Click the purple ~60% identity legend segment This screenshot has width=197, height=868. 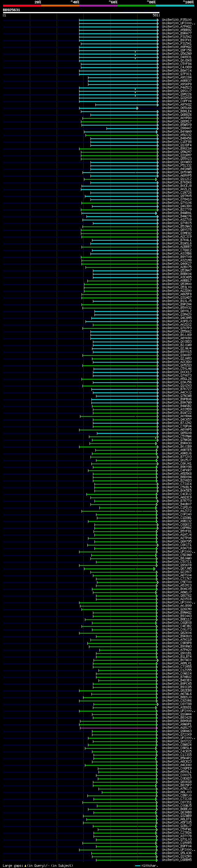pyautogui.click(x=99, y=6)
